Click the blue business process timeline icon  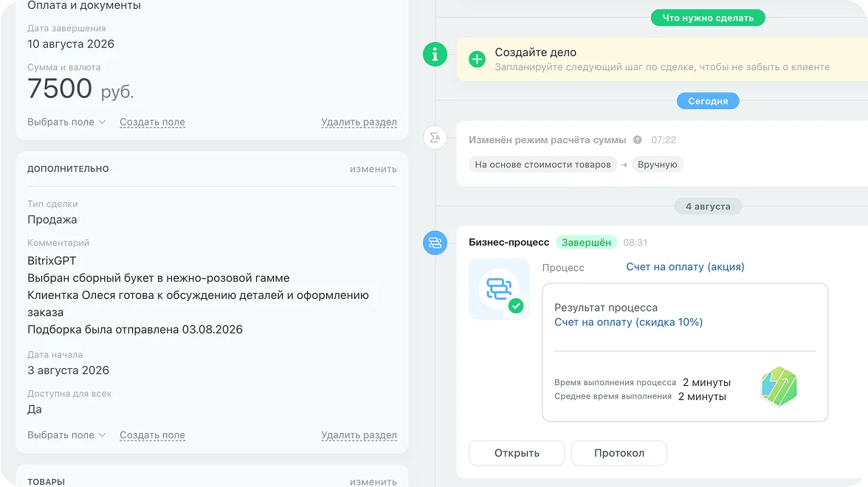(x=435, y=243)
